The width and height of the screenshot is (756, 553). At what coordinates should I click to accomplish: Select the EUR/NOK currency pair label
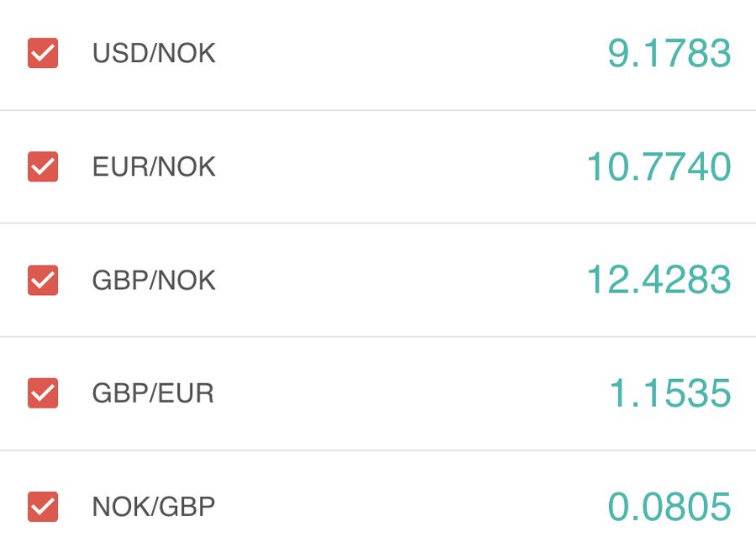click(154, 166)
